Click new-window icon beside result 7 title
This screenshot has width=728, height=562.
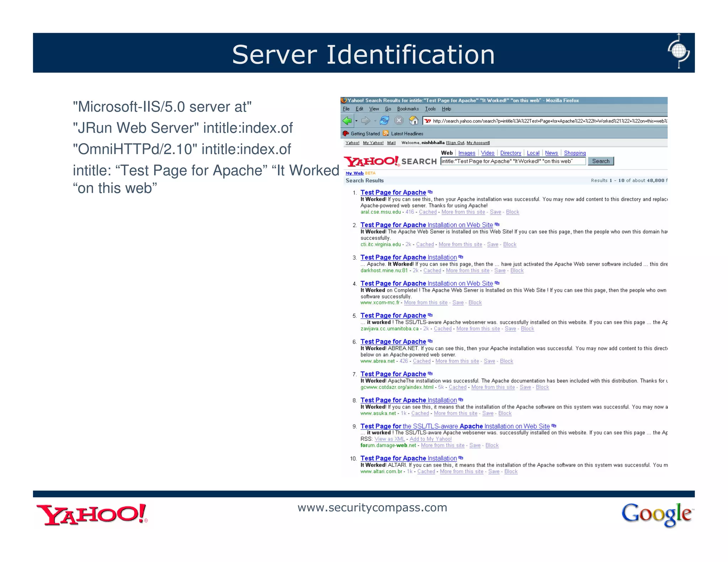(430, 374)
